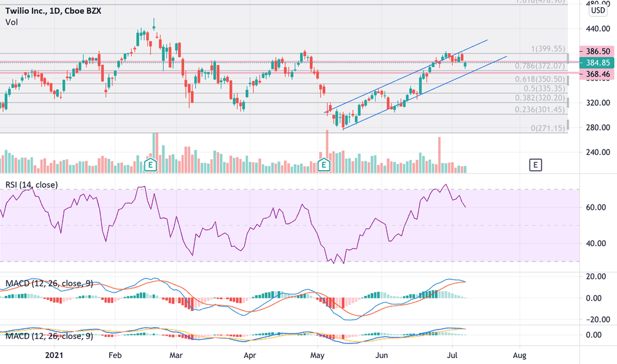
Task: Click the pink 386.50 price level tag
Action: [x=598, y=52]
